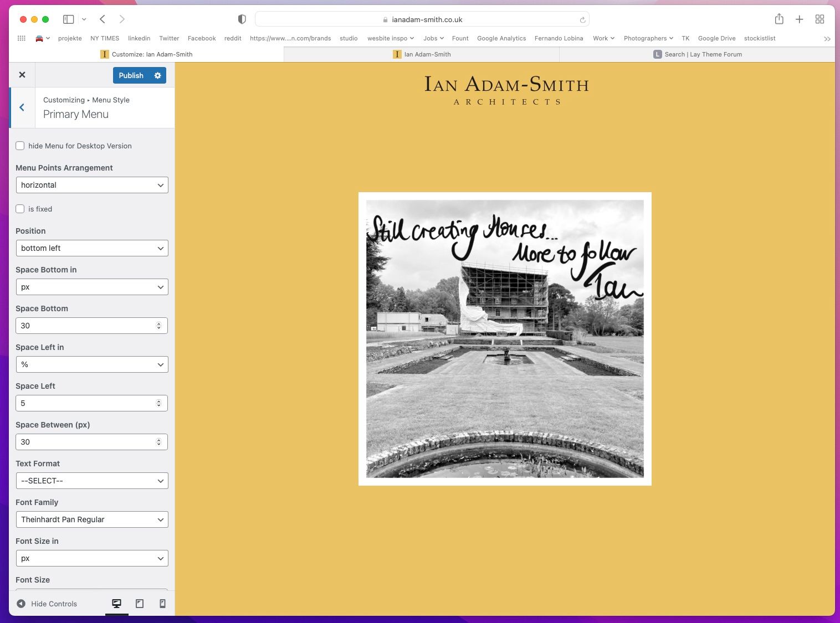Viewport: 840px width, 623px height.
Task: Open Menu Points Arrangement dropdown
Action: [92, 185]
